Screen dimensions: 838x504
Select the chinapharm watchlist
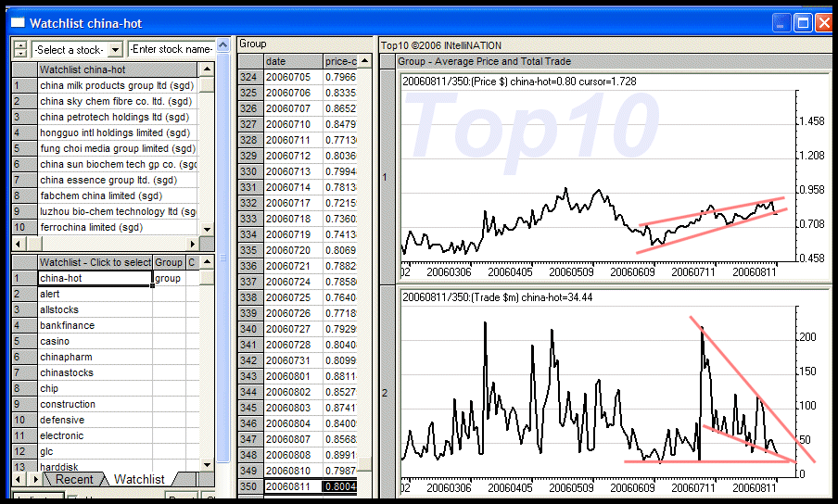pos(95,357)
